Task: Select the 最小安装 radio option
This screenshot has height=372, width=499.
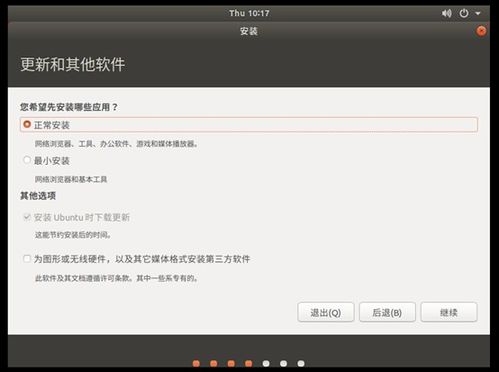Action: (x=27, y=160)
